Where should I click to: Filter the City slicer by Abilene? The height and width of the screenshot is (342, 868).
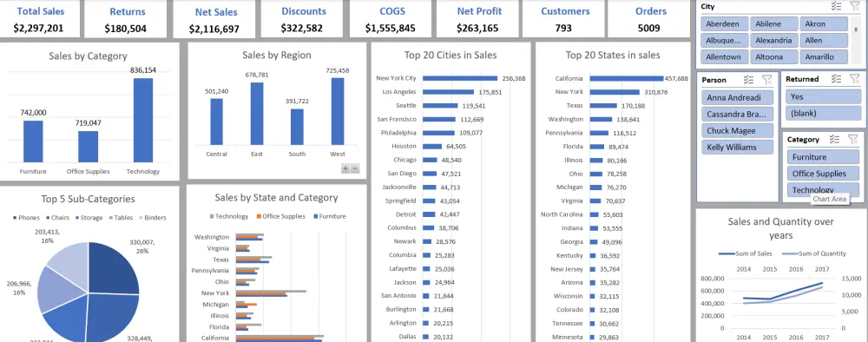tap(775, 23)
